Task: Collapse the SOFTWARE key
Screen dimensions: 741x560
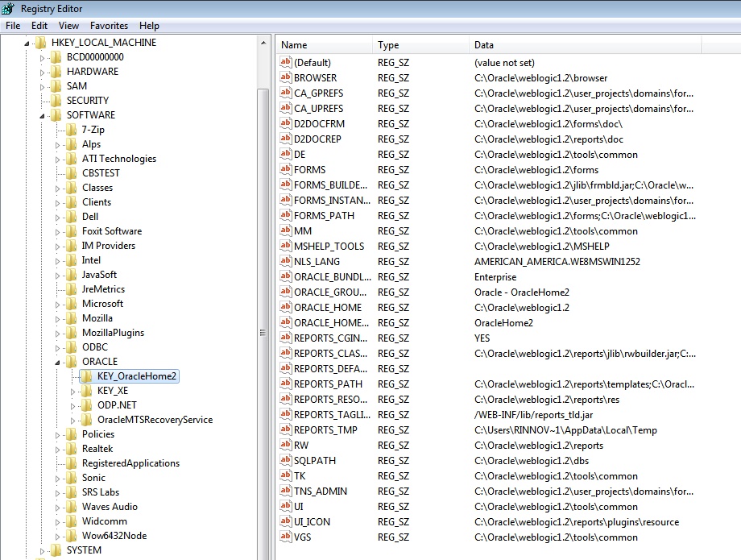Action: pyautogui.click(x=42, y=116)
